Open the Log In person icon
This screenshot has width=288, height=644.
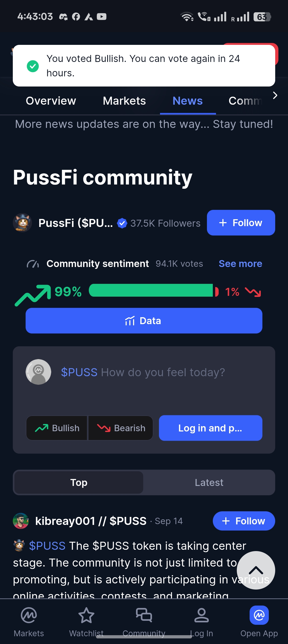click(x=202, y=615)
